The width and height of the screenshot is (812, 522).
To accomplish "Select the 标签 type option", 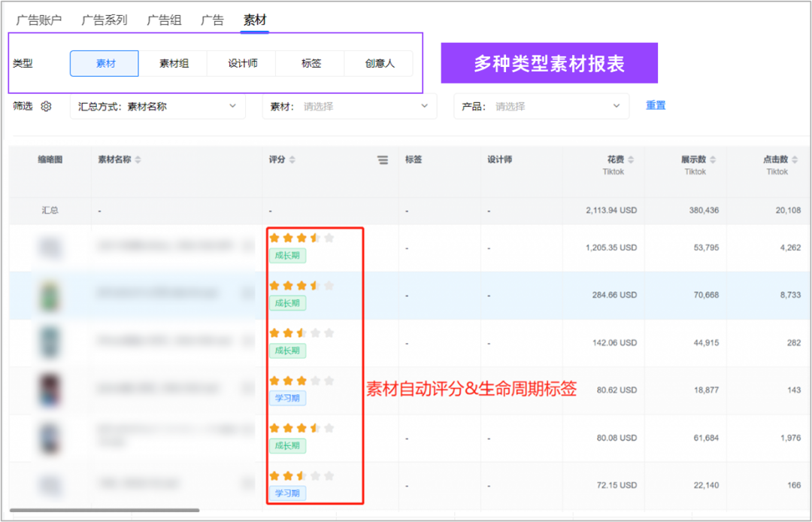I will click(x=310, y=64).
